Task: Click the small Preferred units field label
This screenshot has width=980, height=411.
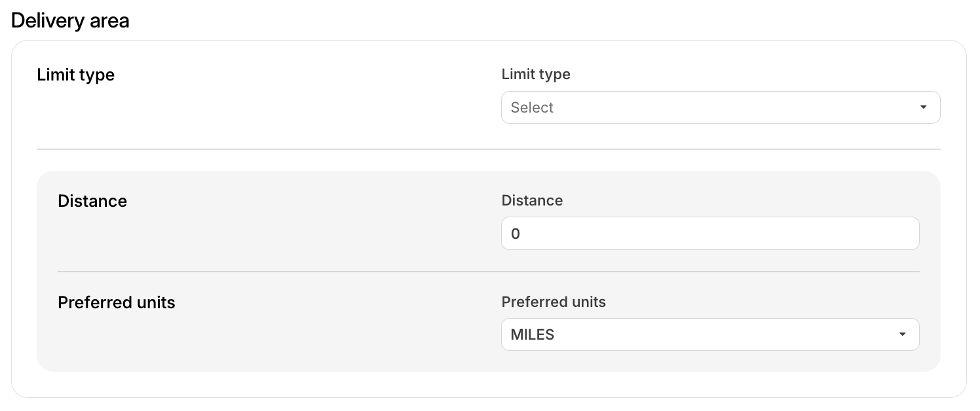Action: [553, 302]
